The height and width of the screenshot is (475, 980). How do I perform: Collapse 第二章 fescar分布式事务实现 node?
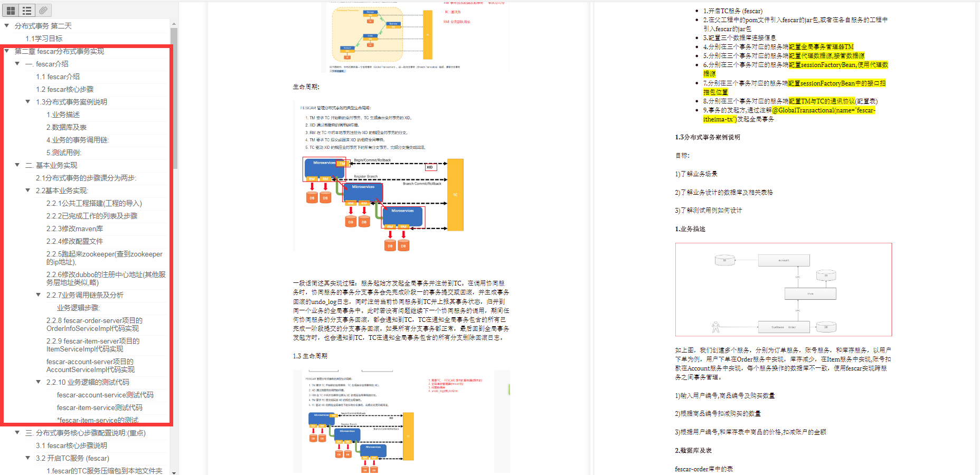[x=6, y=51]
